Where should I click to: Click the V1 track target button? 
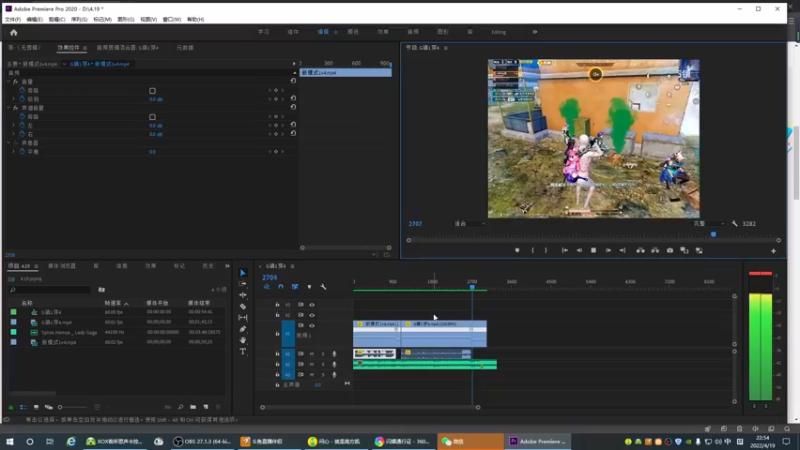pyautogui.click(x=288, y=334)
